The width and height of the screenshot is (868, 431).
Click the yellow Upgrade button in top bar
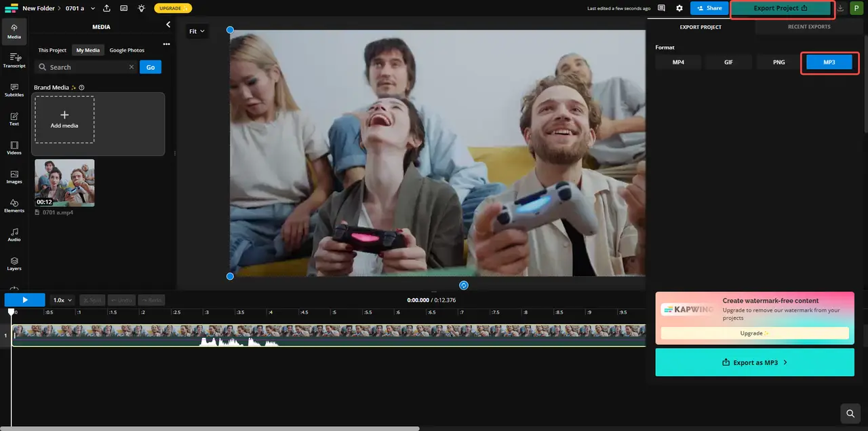point(173,8)
